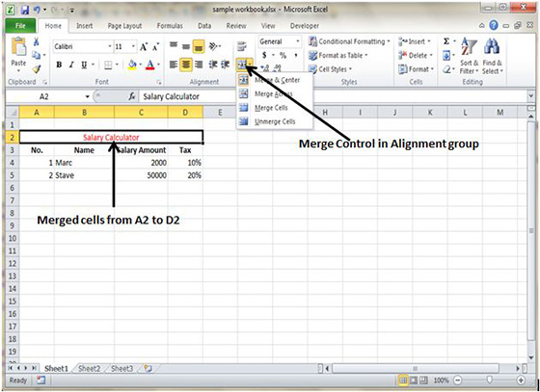Toggle Center horizontal alignment

(186, 65)
